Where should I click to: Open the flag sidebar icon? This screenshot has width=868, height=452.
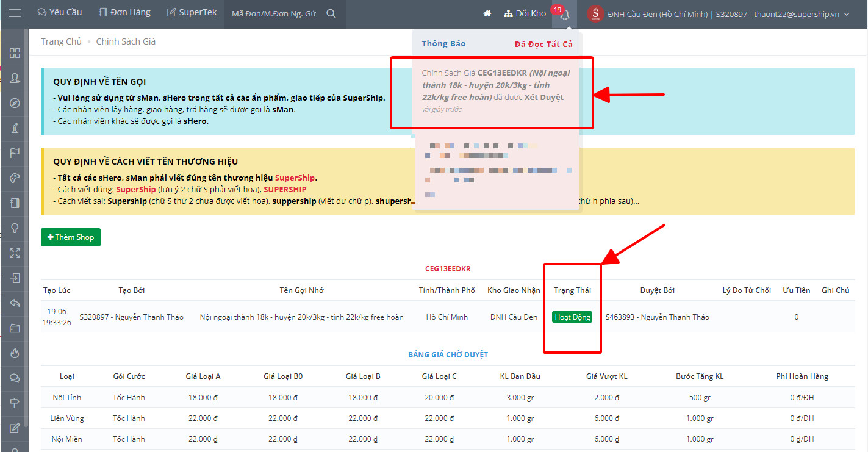[x=15, y=152]
